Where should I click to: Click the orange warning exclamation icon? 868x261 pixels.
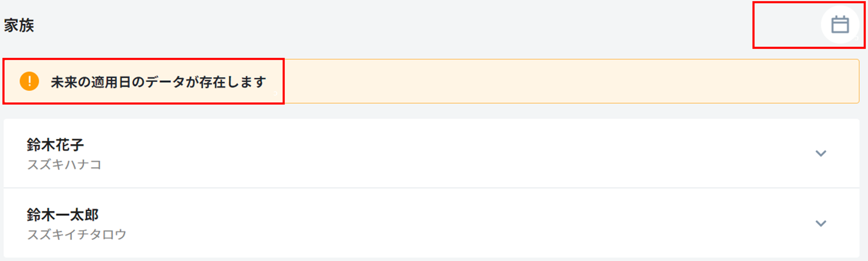pyautogui.click(x=29, y=81)
